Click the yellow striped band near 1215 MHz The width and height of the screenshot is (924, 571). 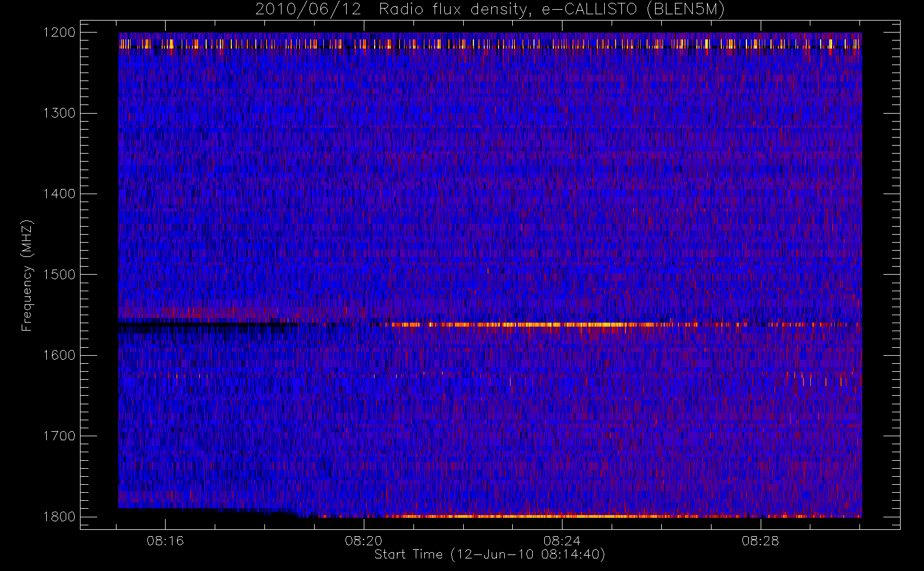(490, 44)
